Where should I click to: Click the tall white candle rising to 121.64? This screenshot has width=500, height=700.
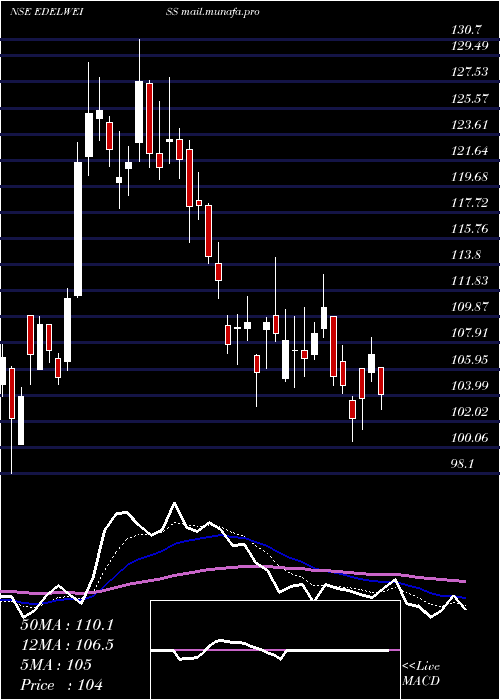(x=78, y=229)
